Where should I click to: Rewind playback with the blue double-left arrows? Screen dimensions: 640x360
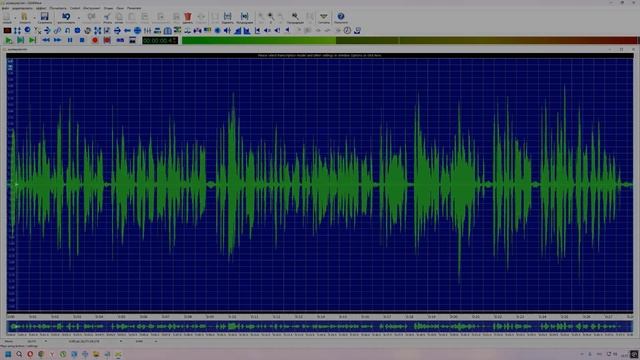click(46, 40)
